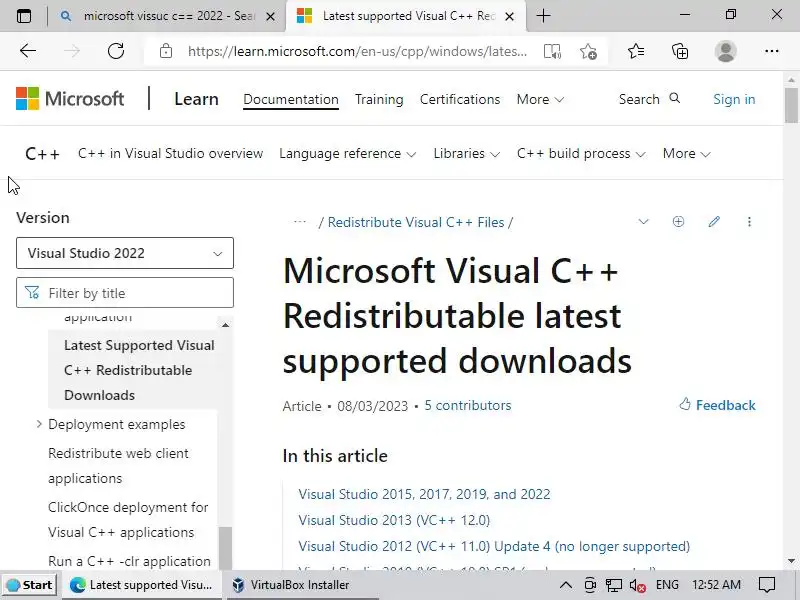Open the notification center icon
The width and height of the screenshot is (800, 600).
click(767, 585)
